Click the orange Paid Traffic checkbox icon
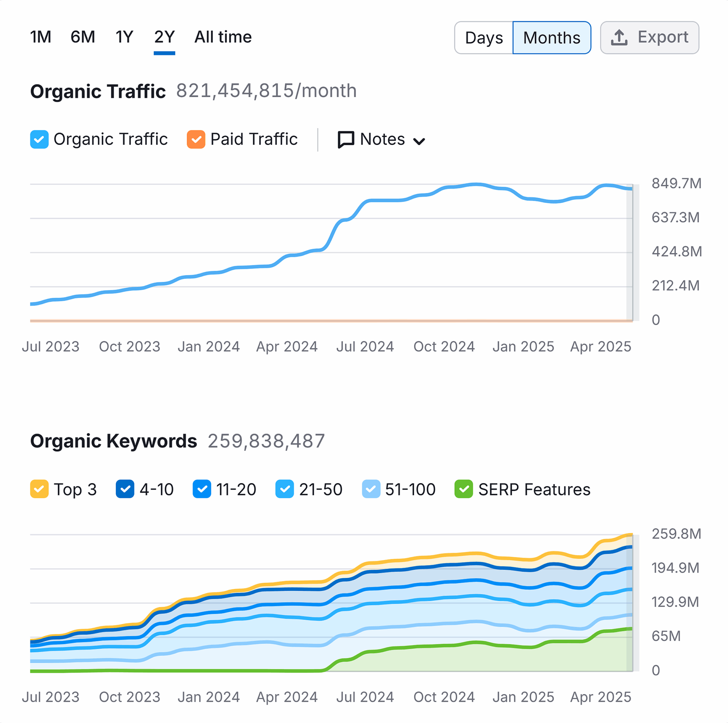 pyautogui.click(x=196, y=139)
